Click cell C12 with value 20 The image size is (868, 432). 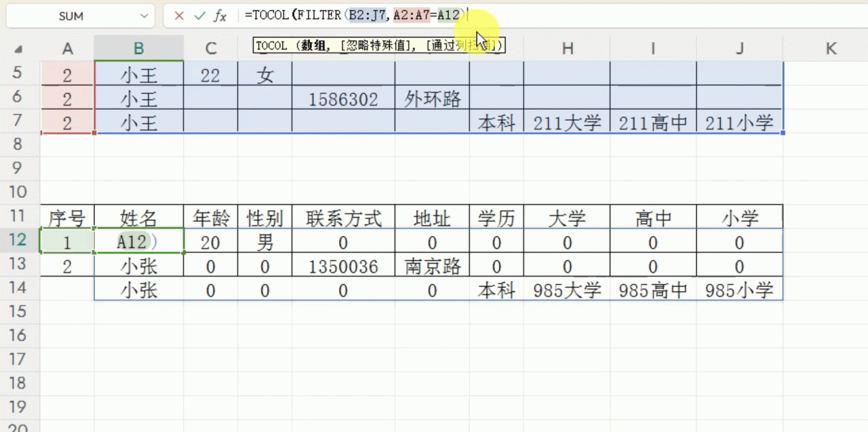pyautogui.click(x=210, y=241)
